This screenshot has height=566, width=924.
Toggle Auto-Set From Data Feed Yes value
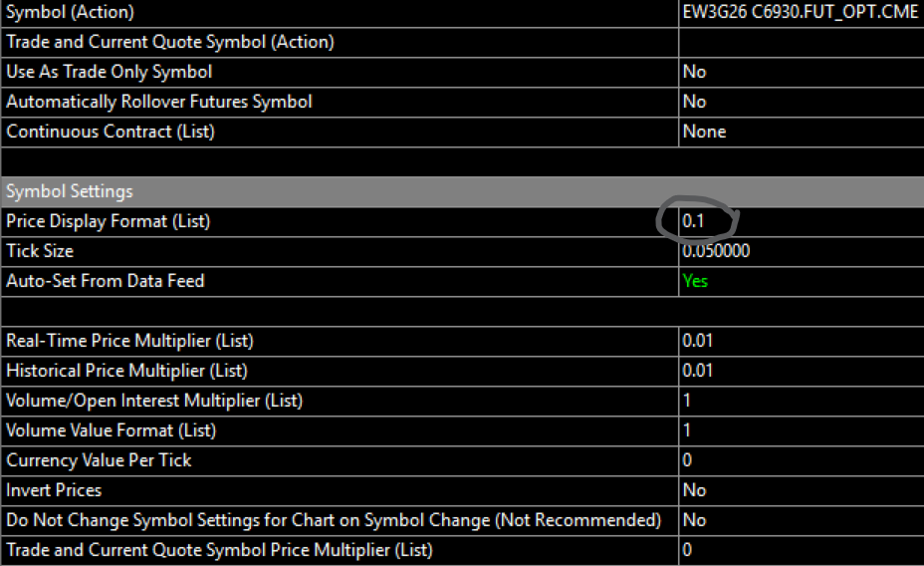click(x=695, y=281)
